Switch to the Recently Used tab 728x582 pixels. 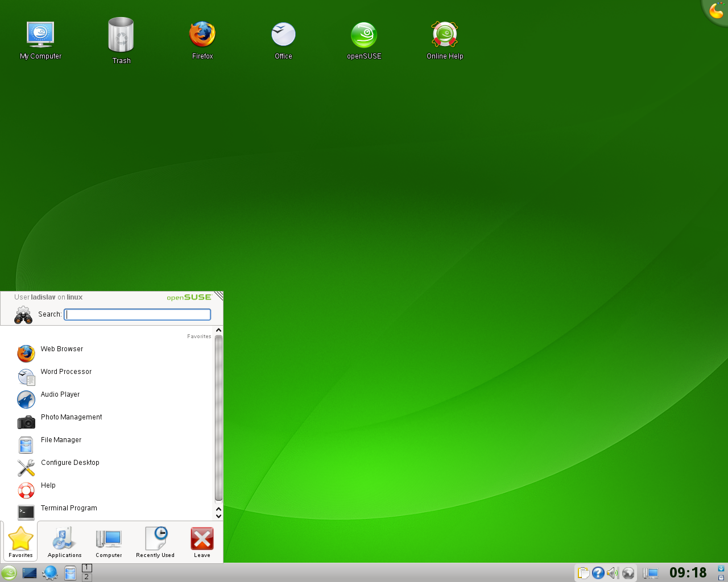pos(155,542)
